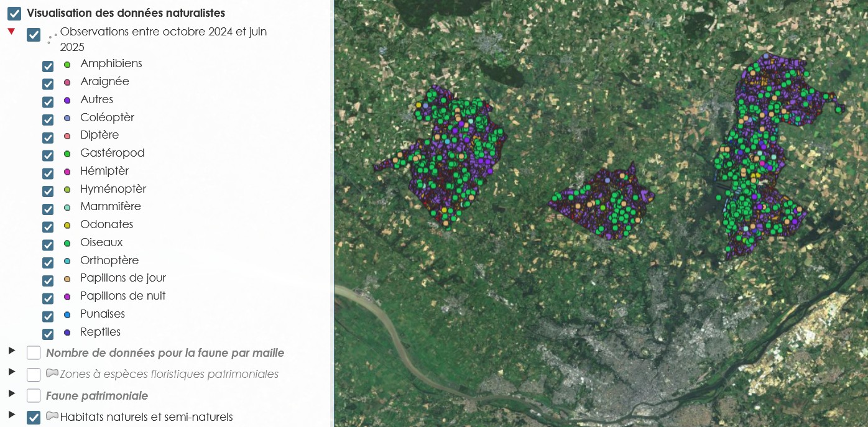Click the Punaises blue legend dot
868x427 pixels.
pyautogui.click(x=67, y=315)
